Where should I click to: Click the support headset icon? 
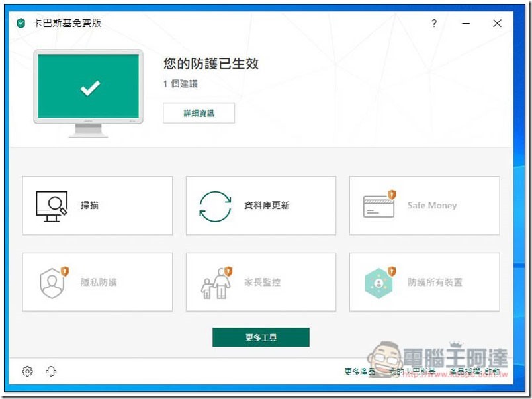(51, 371)
